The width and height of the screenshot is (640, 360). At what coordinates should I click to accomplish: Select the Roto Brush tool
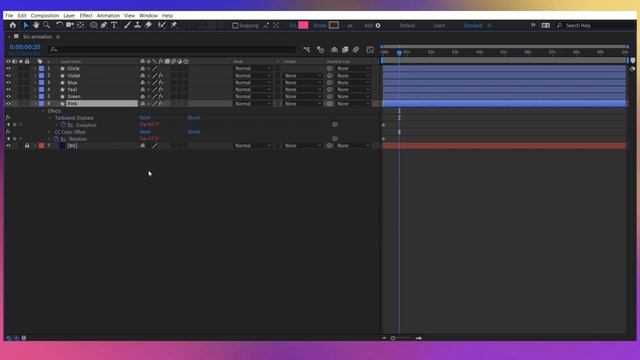tap(162, 25)
